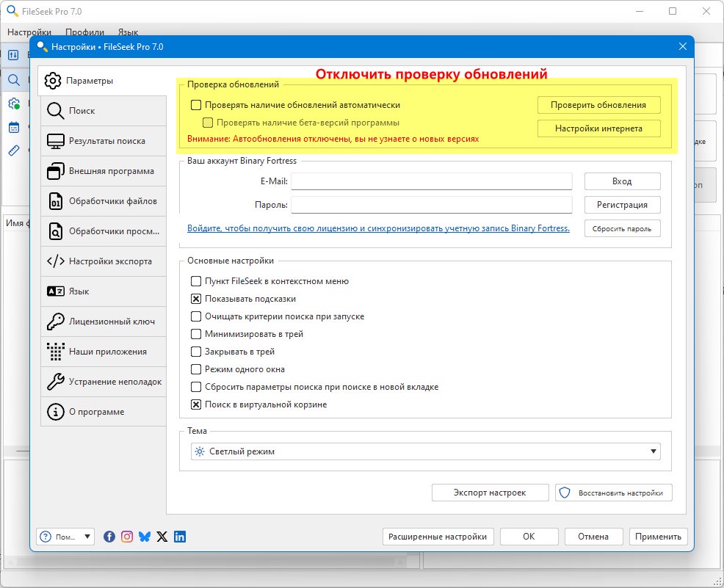
Task: Open Профили menu in main window
Action: [84, 32]
